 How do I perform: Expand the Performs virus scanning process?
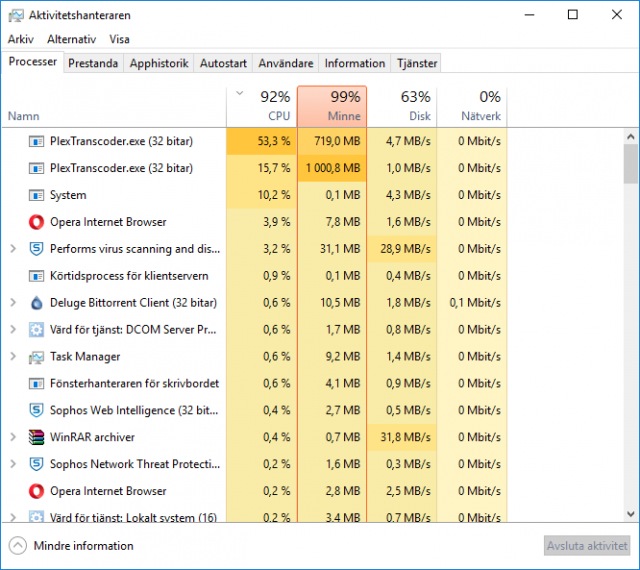pos(13,249)
